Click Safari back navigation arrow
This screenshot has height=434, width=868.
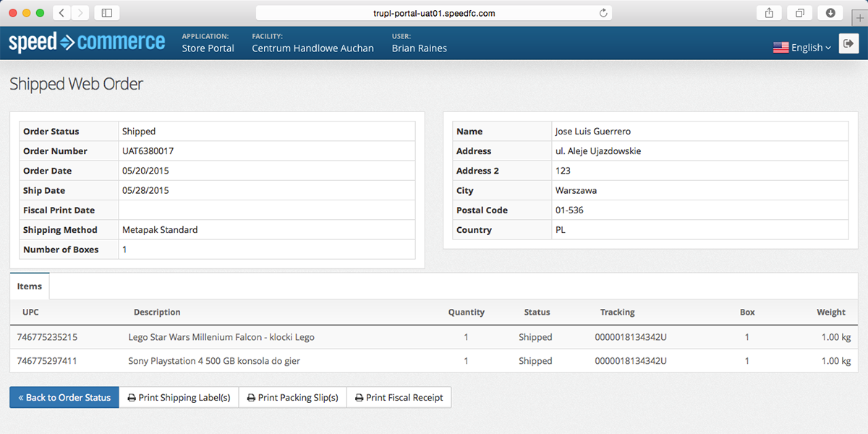click(61, 13)
